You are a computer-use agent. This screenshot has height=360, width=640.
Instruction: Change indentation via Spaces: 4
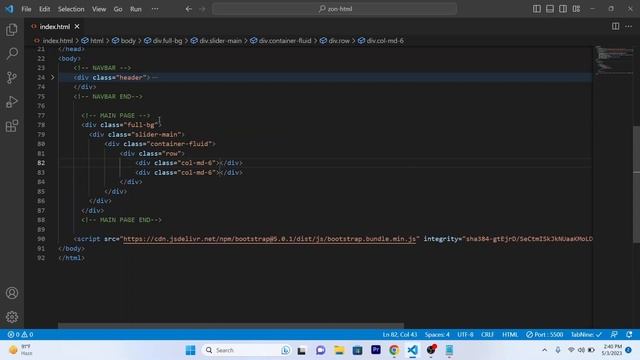(437, 334)
